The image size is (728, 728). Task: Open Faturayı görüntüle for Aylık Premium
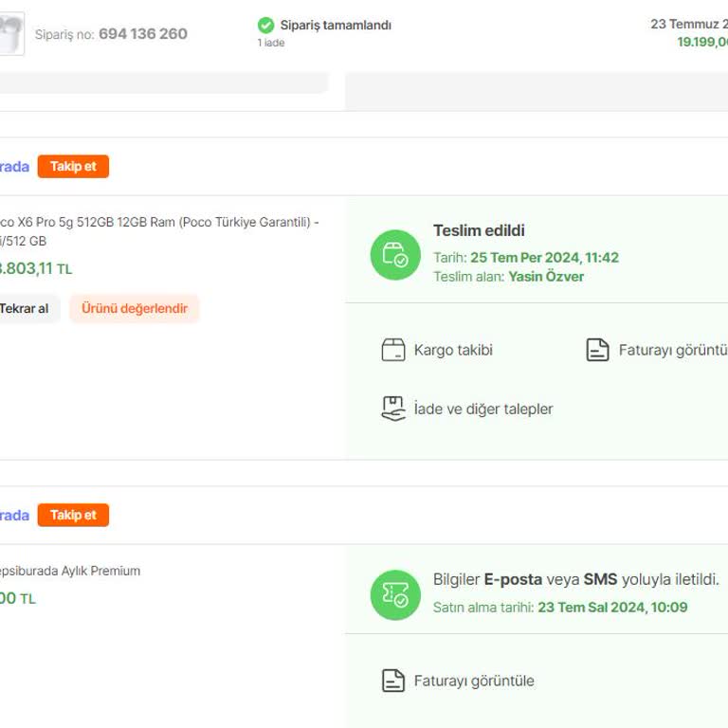pyautogui.click(x=474, y=682)
